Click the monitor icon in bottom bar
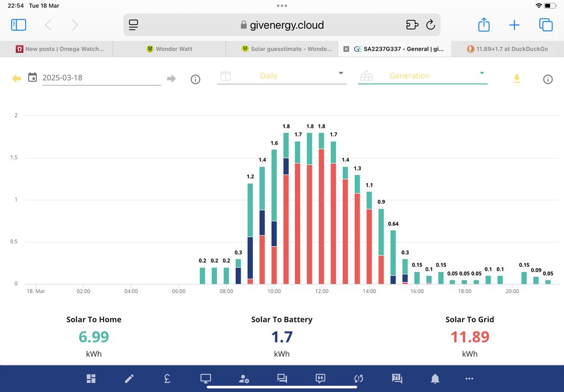Viewport: 564px width, 392px height. [x=205, y=378]
